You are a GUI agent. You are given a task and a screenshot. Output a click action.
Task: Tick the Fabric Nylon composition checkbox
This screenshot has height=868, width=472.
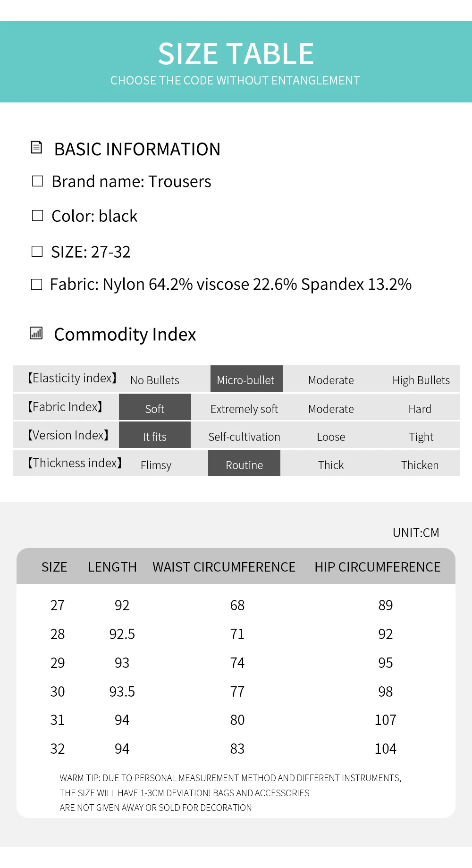36,284
